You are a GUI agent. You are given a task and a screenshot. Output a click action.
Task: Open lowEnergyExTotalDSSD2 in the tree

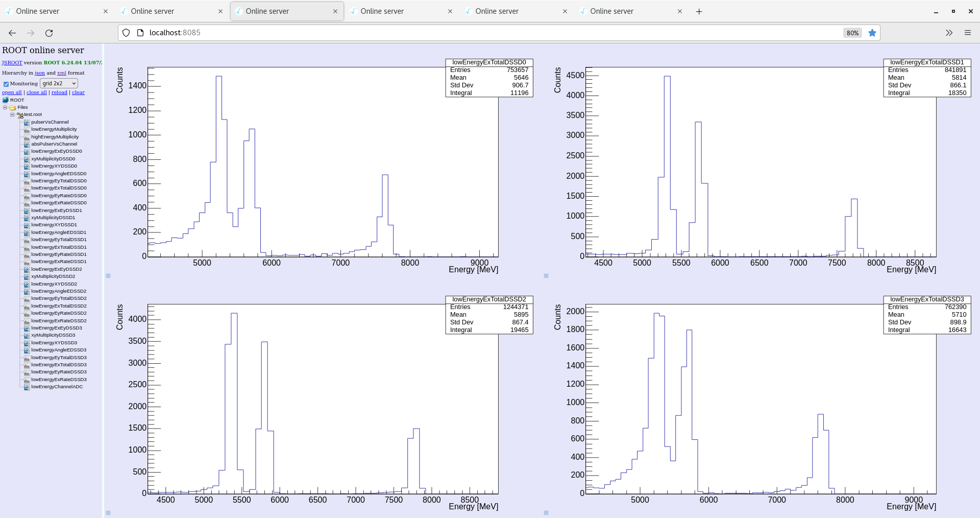(59, 306)
